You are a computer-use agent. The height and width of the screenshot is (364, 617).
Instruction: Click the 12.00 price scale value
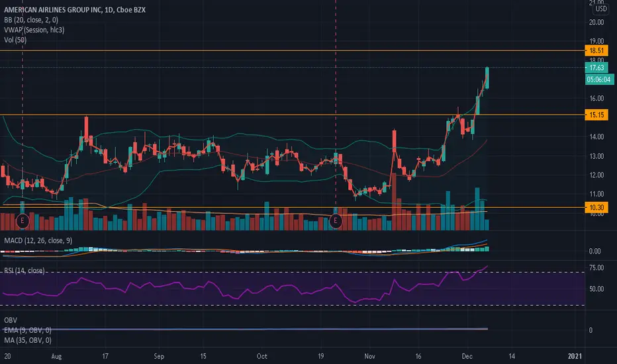[596, 175]
